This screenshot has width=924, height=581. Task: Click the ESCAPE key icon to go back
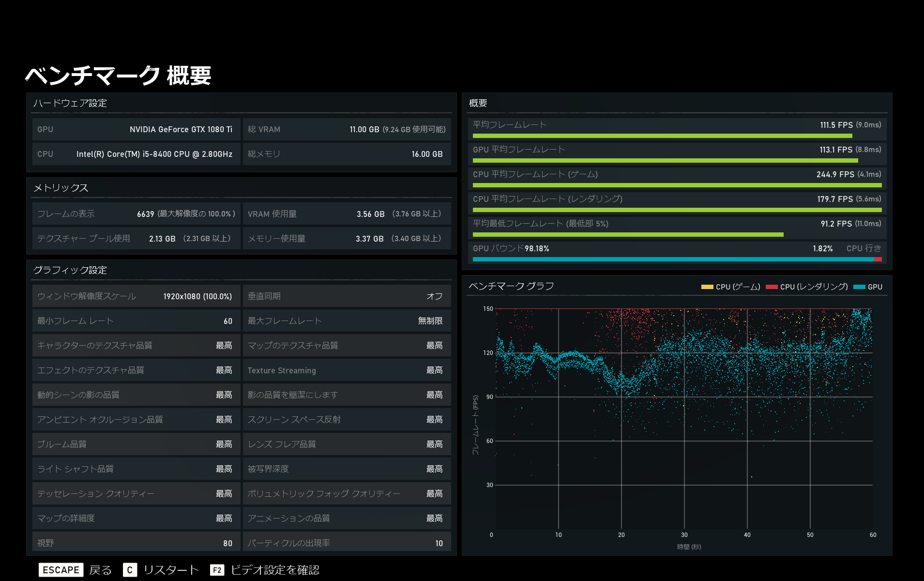click(x=61, y=570)
